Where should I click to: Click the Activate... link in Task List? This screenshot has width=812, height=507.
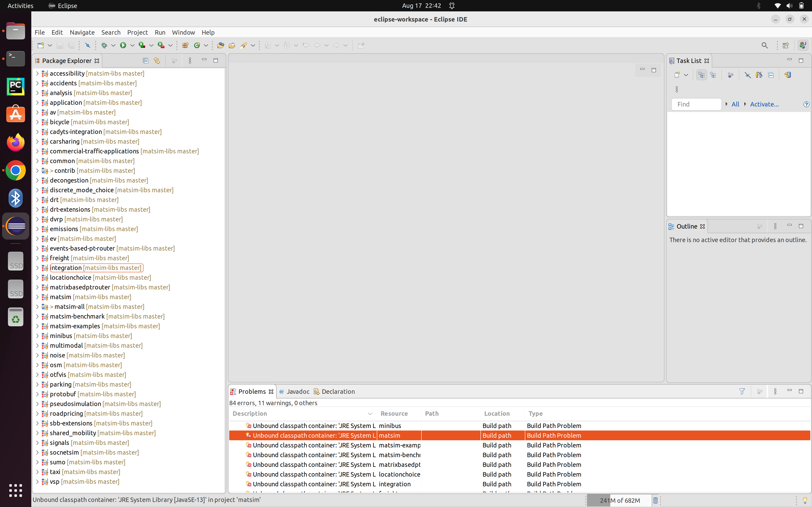(764, 104)
